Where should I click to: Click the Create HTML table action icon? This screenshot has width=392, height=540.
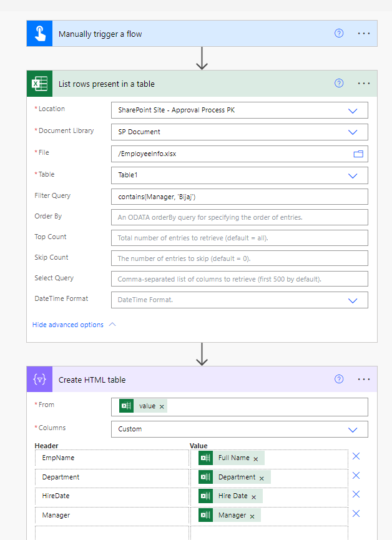click(x=39, y=380)
